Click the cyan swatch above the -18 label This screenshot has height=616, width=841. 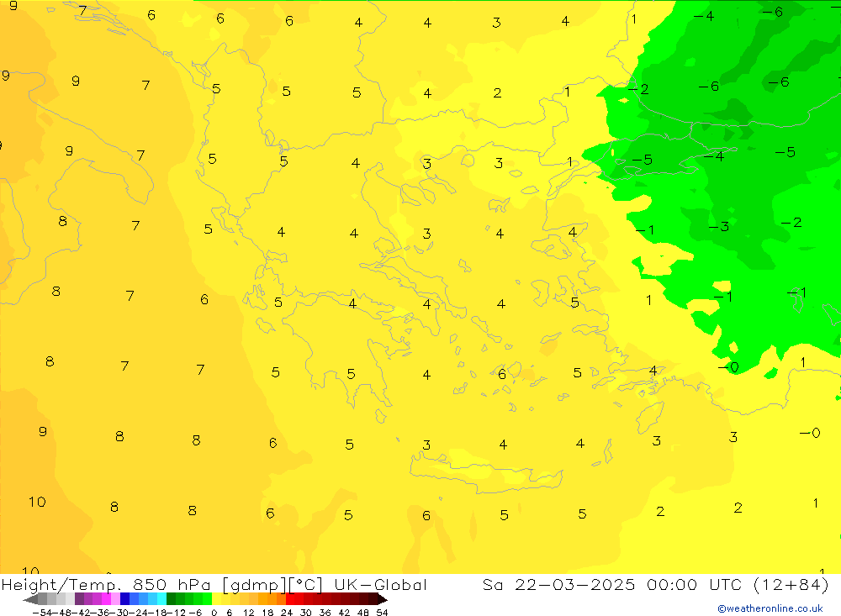161,599
